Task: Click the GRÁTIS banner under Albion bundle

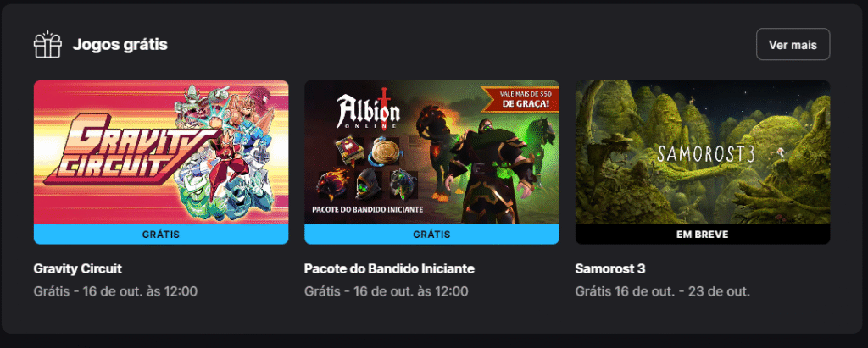Action: point(431,234)
